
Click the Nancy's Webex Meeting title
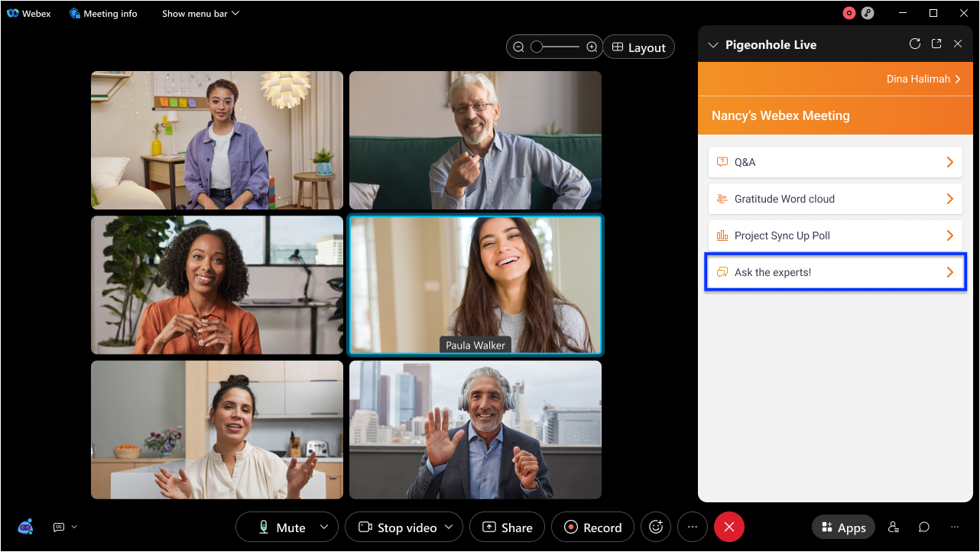(x=780, y=115)
